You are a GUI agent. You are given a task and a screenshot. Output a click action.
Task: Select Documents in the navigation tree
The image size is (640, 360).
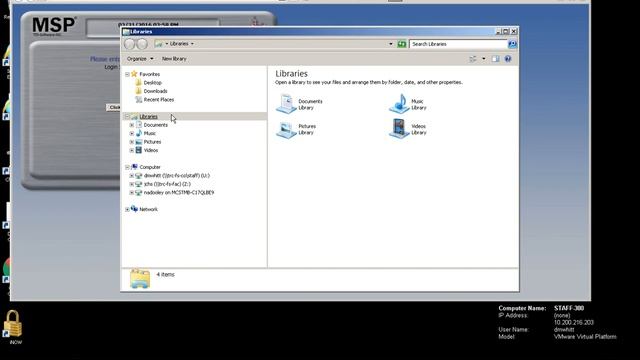156,125
